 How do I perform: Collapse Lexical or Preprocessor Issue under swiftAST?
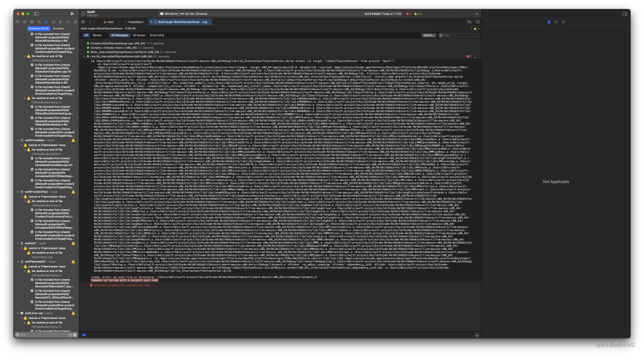click(21, 248)
